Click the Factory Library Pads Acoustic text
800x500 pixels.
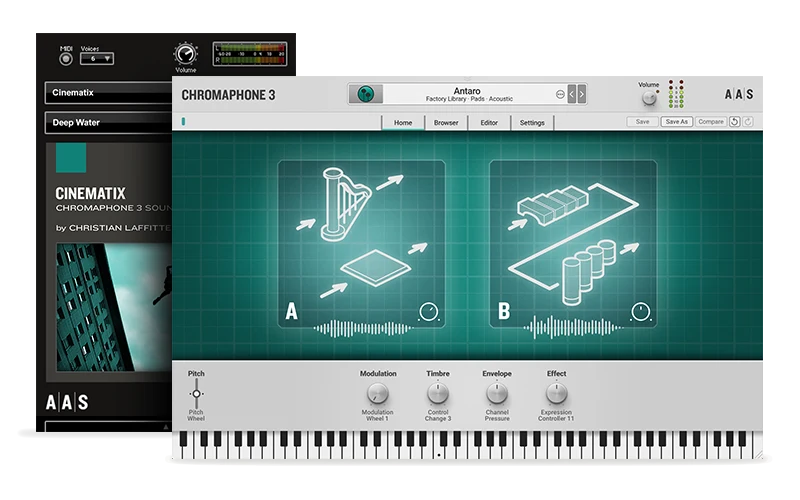pyautogui.click(x=469, y=99)
